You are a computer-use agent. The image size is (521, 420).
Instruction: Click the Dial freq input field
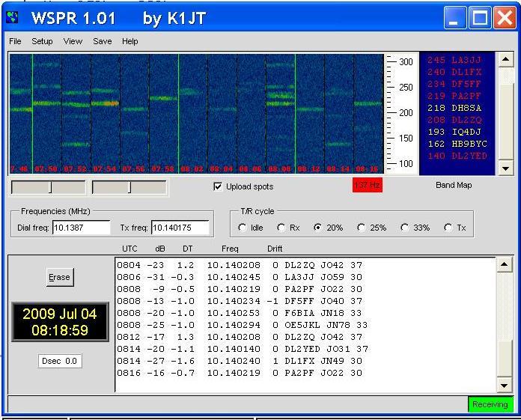coord(82,228)
